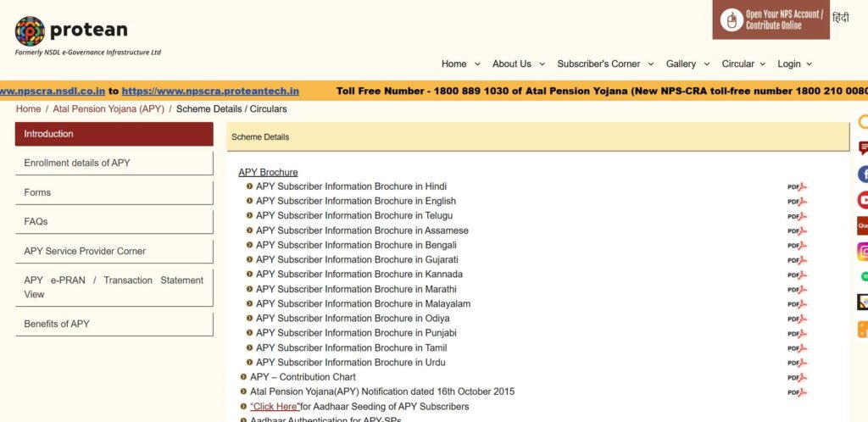The height and width of the screenshot is (422, 868).
Task: Click the Scheme Details / Circulars breadcrumb text
Action: pyautogui.click(x=231, y=109)
